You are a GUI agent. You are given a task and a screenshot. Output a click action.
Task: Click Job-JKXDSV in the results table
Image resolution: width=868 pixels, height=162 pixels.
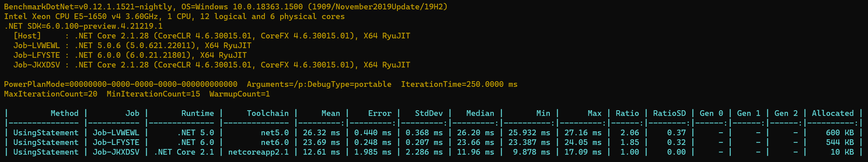coord(116,152)
